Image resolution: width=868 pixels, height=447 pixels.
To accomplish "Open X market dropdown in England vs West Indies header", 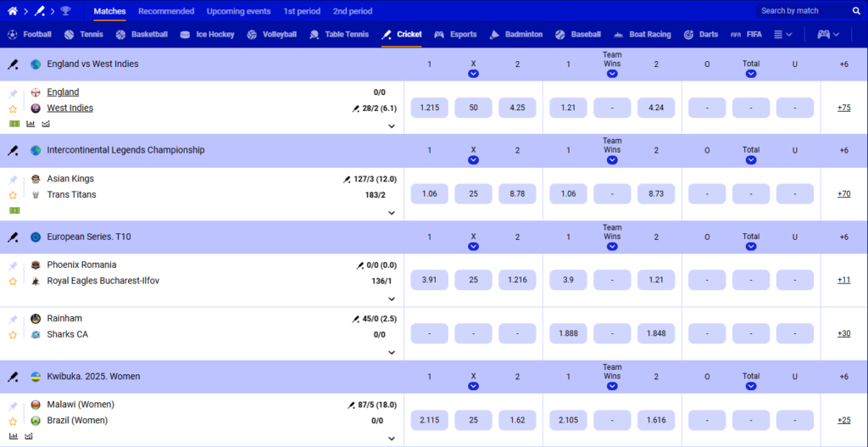I will coord(473,74).
